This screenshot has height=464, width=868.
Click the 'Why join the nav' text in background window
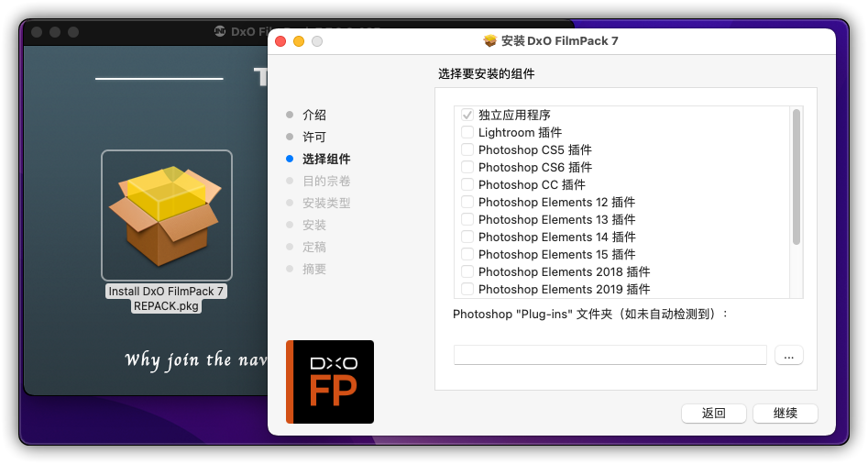[x=196, y=359]
